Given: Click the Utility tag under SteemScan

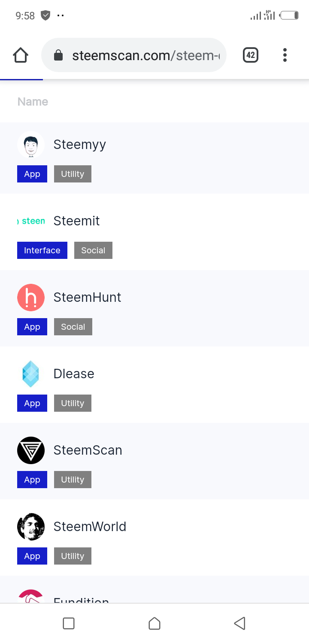Looking at the screenshot, I should click(x=73, y=480).
